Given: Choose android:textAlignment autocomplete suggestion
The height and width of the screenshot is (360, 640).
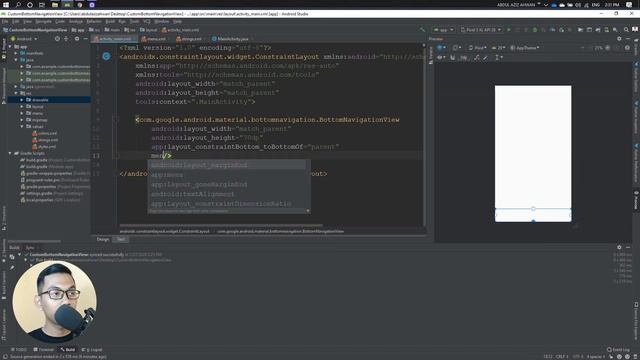Looking at the screenshot, I should pos(227,194).
